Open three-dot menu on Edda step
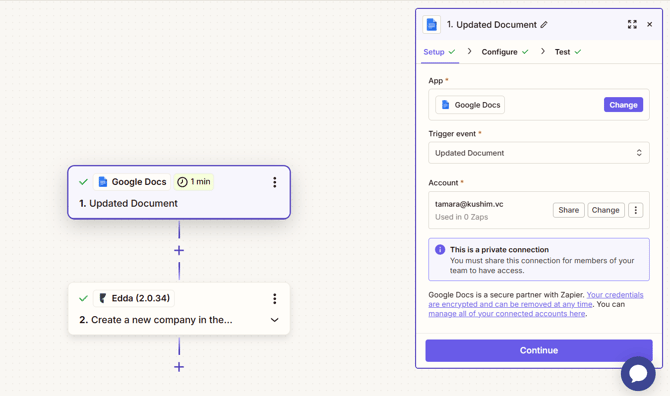Viewport: 670px width, 396px height. point(275,299)
